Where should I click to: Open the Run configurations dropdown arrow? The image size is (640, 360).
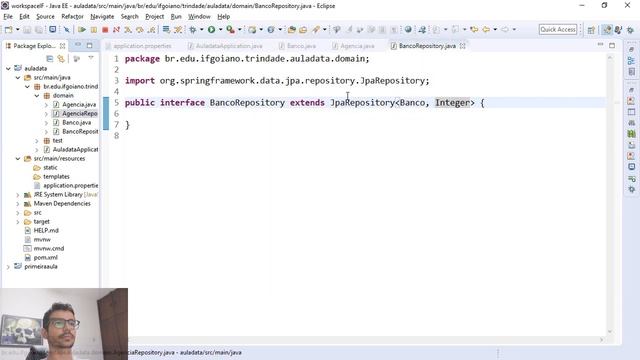[x=220, y=29]
